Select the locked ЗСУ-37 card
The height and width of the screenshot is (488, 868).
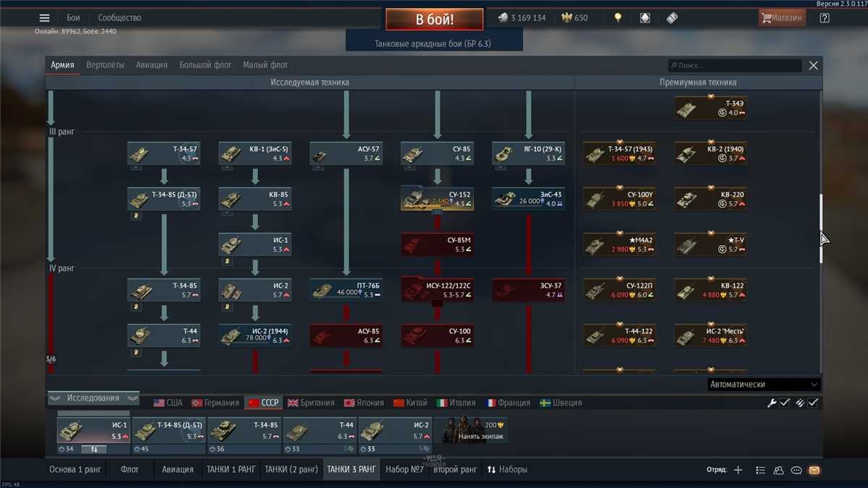click(529, 290)
